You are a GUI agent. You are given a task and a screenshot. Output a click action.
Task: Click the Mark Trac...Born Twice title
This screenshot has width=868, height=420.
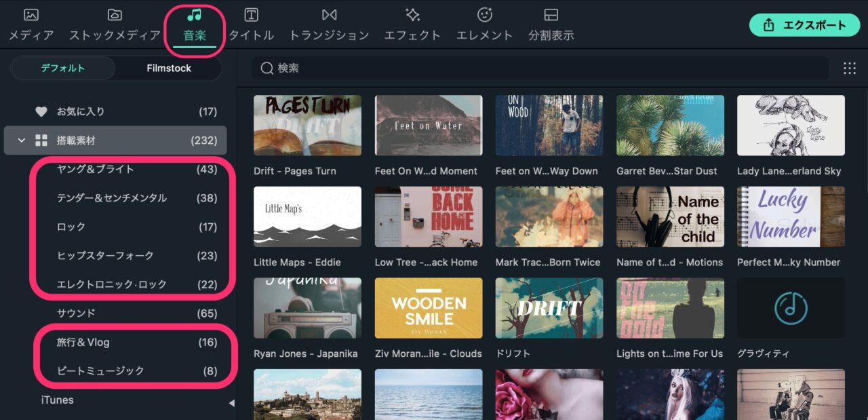click(548, 263)
